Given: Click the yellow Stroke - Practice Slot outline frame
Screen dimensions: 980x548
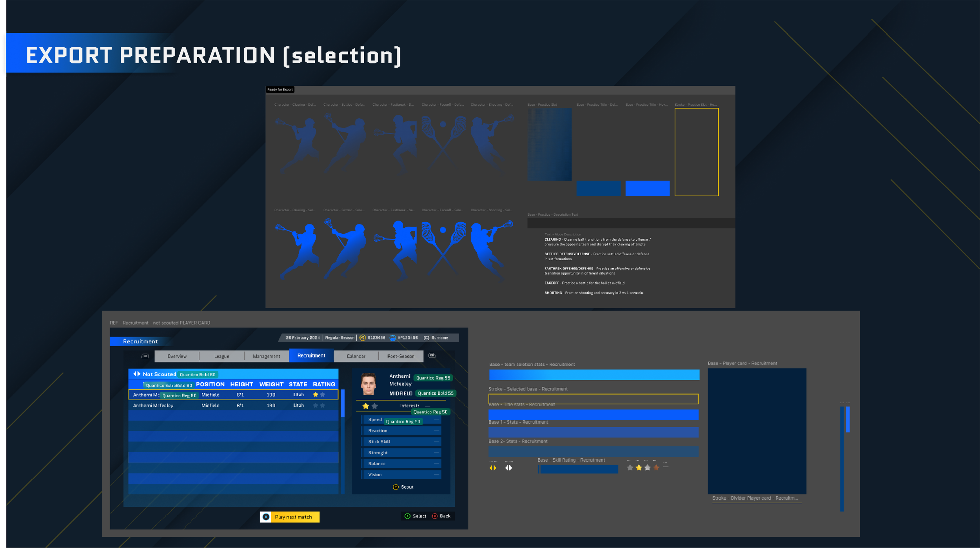Looking at the screenshot, I should (697, 152).
